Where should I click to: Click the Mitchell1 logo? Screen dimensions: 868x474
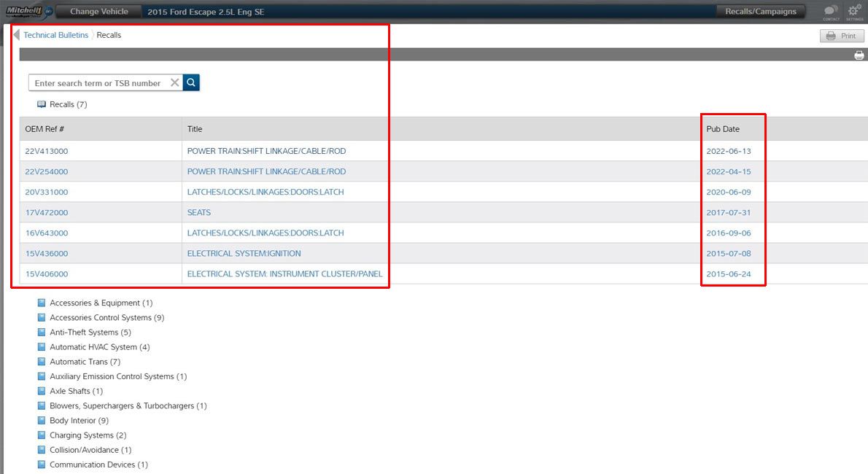pos(26,10)
